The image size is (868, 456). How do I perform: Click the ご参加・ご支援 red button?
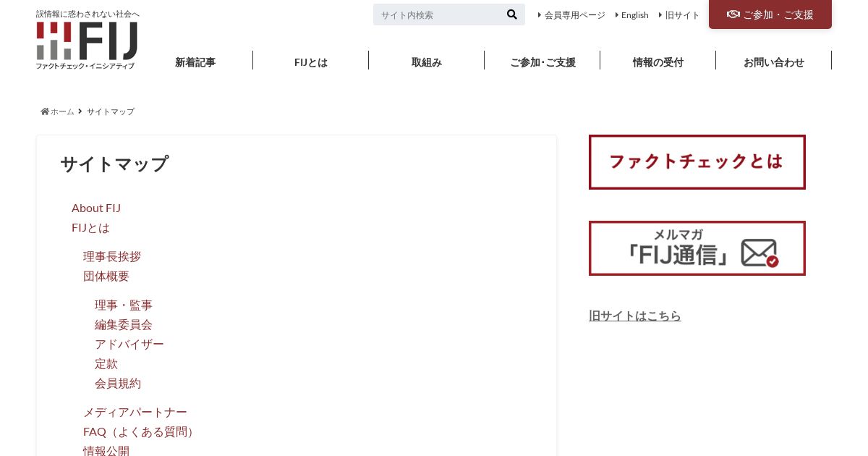(770, 14)
